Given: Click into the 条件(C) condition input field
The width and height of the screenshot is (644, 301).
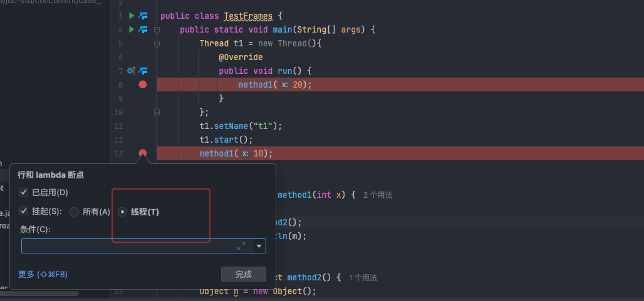Looking at the screenshot, I should coord(125,247).
